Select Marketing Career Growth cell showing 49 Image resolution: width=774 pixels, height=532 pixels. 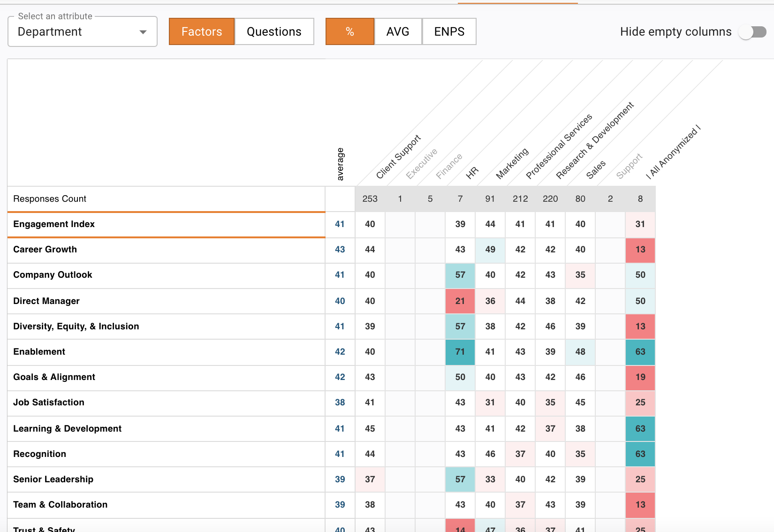pos(490,250)
